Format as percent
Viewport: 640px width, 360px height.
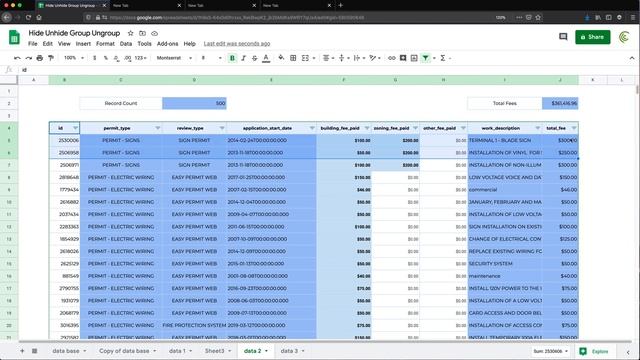(106, 58)
